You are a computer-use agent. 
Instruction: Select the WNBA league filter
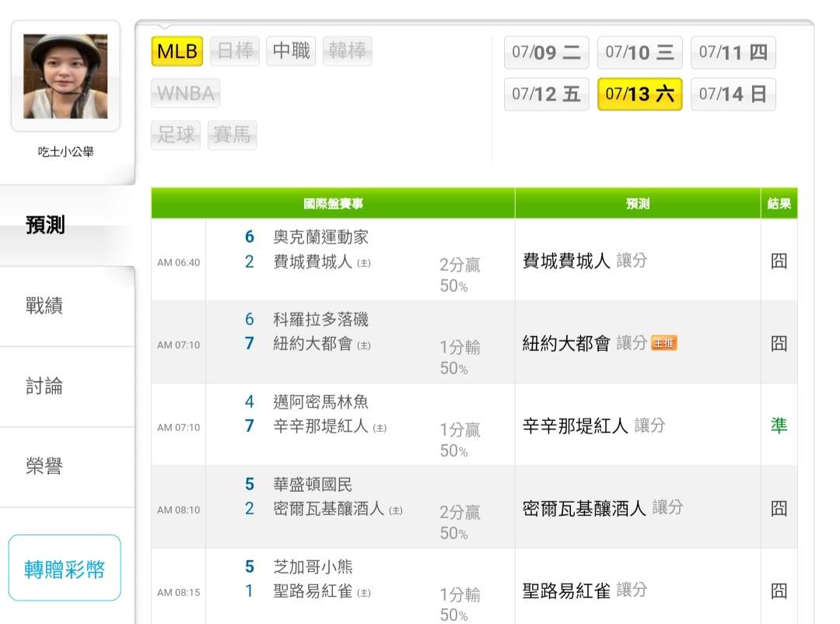tap(186, 93)
